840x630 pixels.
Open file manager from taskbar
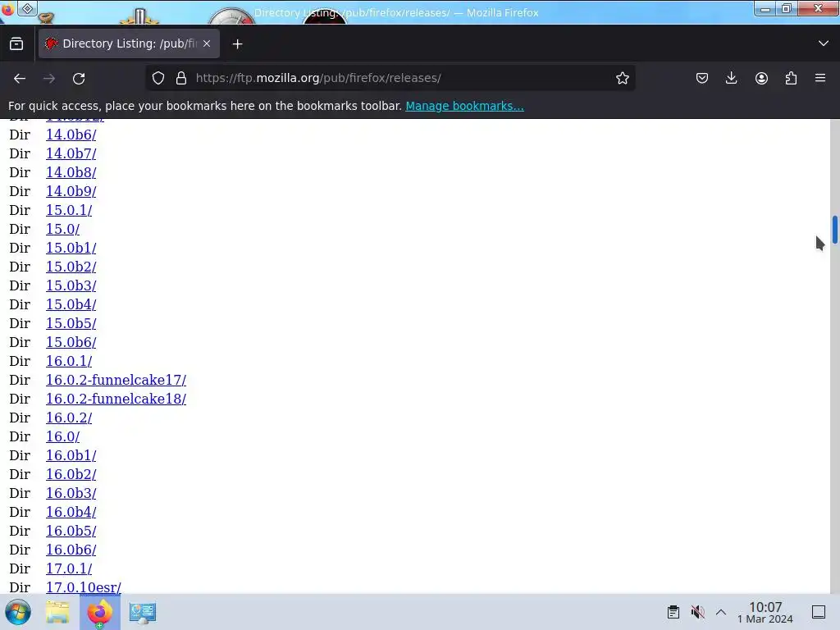[57, 612]
